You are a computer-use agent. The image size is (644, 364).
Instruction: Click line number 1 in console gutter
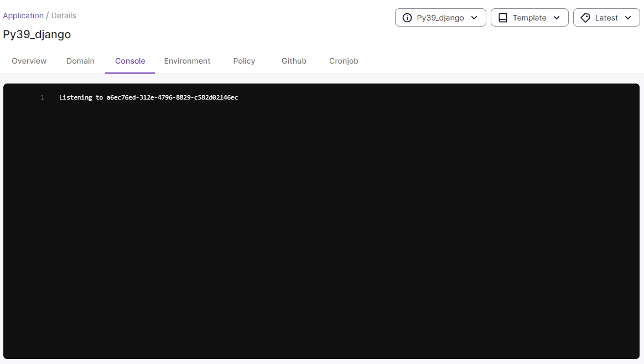pyautogui.click(x=42, y=97)
